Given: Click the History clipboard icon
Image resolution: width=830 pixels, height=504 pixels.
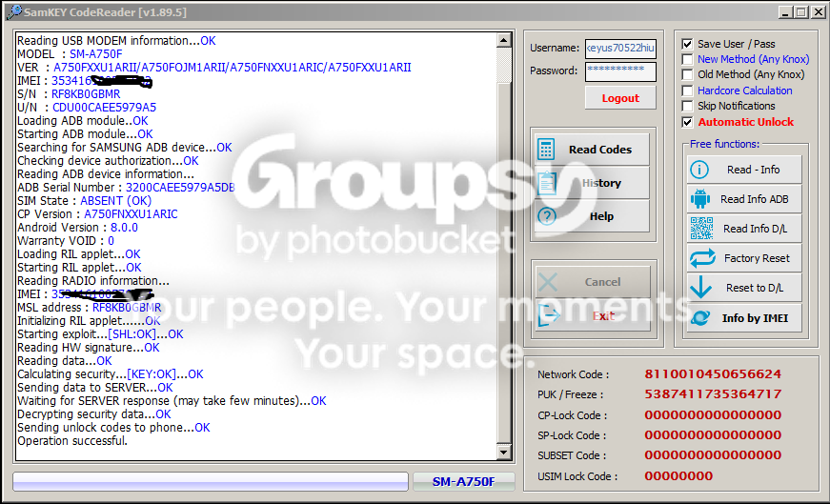Looking at the screenshot, I should click(x=546, y=183).
